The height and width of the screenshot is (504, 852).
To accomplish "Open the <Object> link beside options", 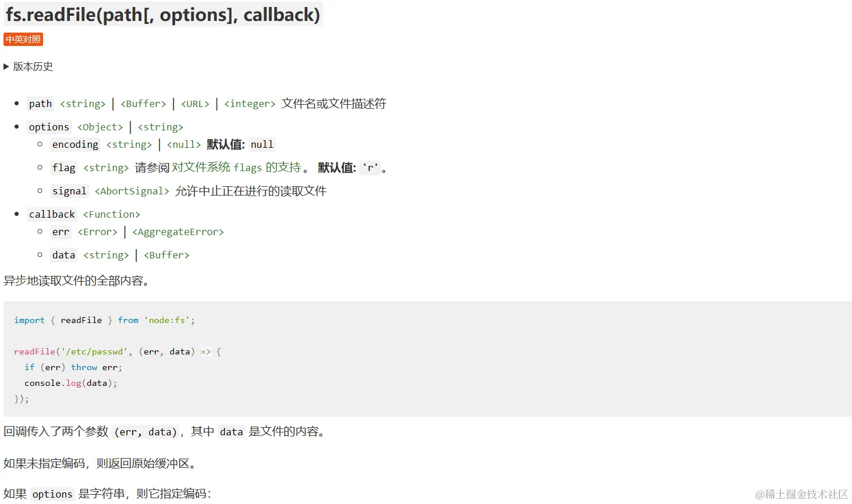I will (x=100, y=127).
